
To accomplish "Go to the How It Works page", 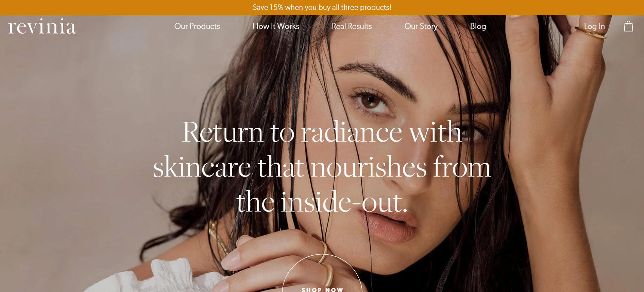I will (x=276, y=26).
